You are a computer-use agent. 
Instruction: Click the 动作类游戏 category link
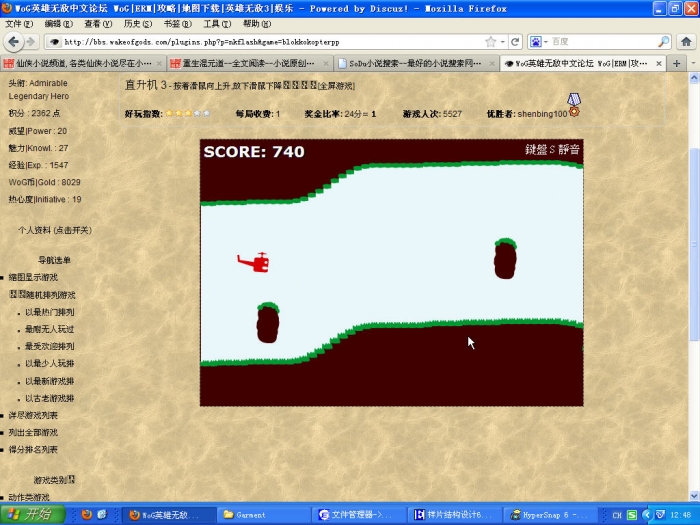pyautogui.click(x=29, y=497)
